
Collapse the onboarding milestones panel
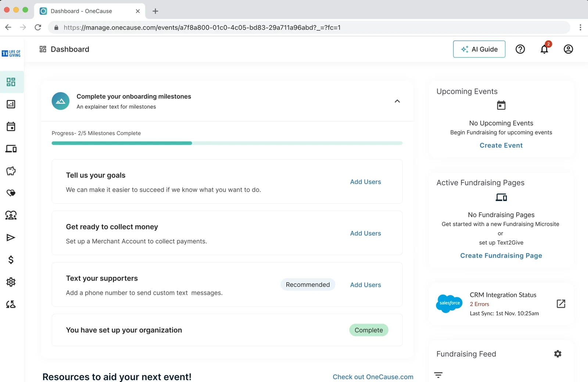point(397,101)
